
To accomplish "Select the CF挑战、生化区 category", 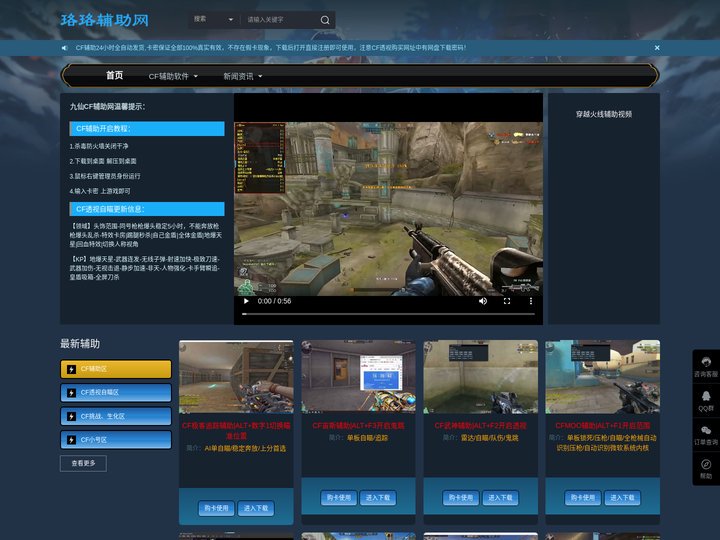I will tap(116, 416).
